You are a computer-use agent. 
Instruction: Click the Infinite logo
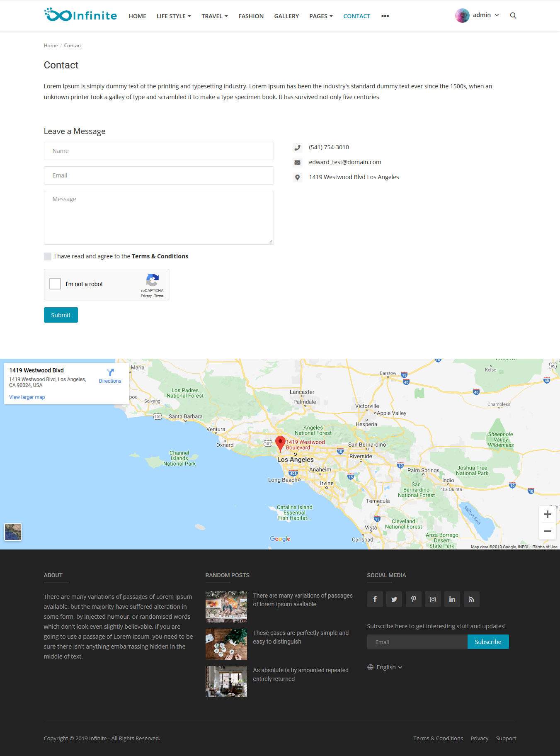[80, 15]
